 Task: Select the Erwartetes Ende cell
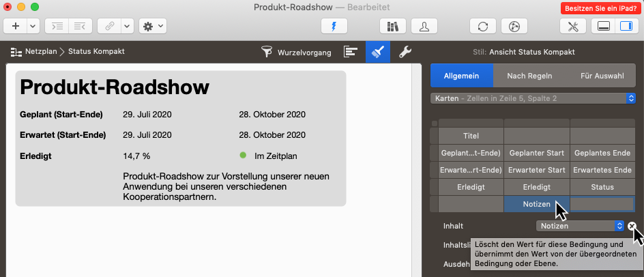(x=602, y=170)
